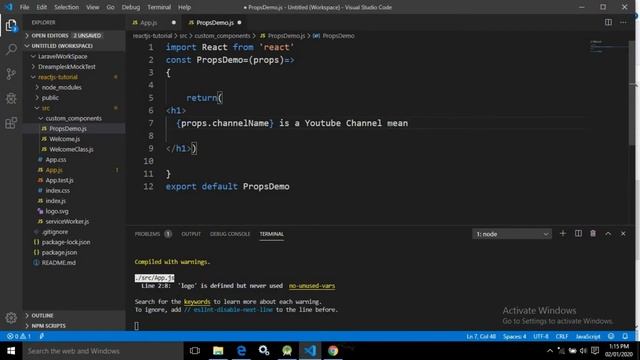
Task: Open WelcomeClass.js in explorer
Action: pyautogui.click(x=71, y=149)
